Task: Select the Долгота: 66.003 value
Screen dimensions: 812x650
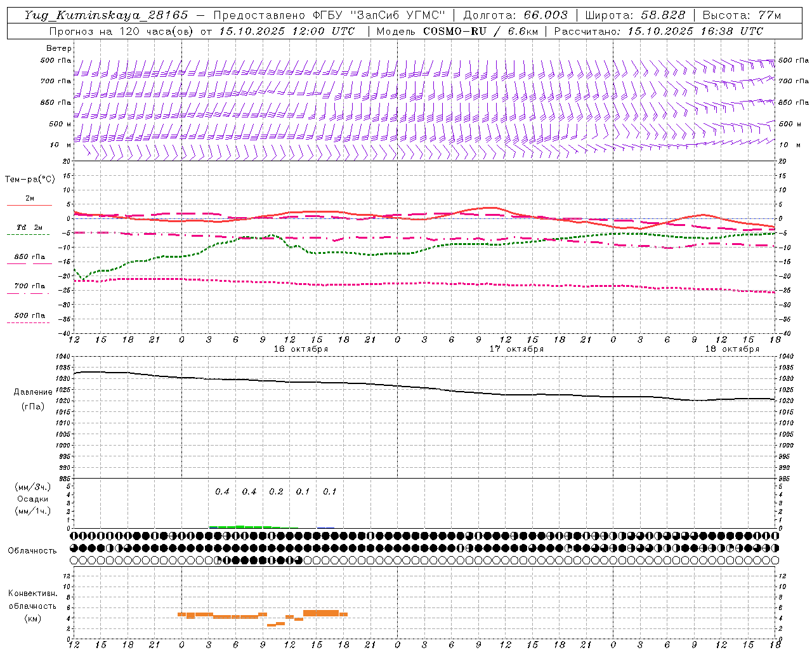Action: point(516,15)
